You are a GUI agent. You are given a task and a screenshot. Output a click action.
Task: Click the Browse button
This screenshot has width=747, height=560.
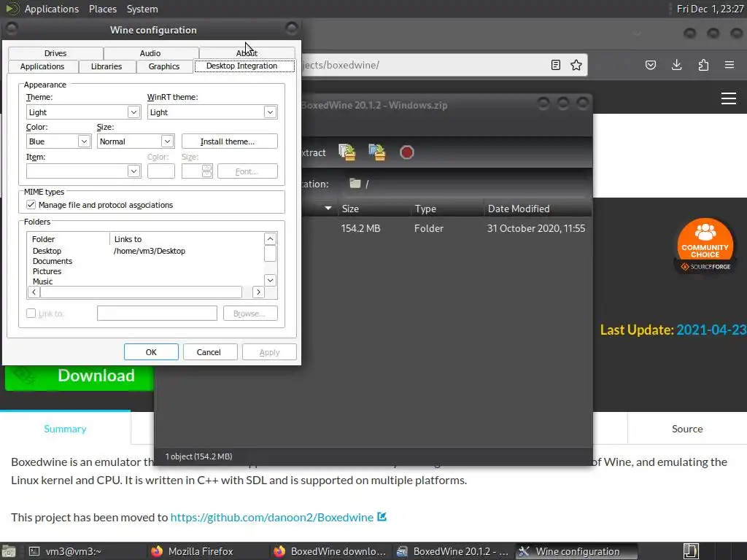point(250,314)
